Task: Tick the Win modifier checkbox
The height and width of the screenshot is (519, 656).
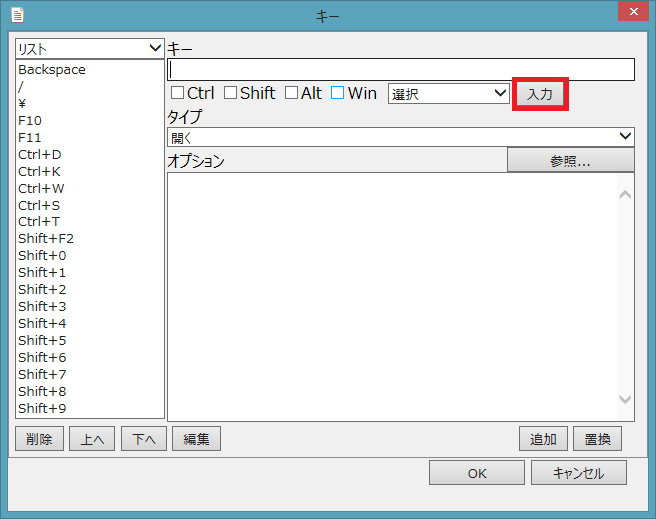Action: coord(338,93)
